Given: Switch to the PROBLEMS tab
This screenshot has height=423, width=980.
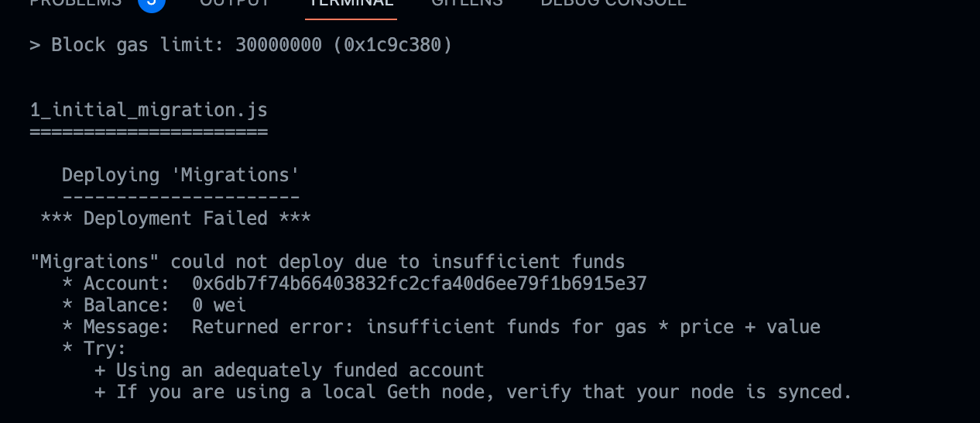Looking at the screenshot, I should 75,3.
